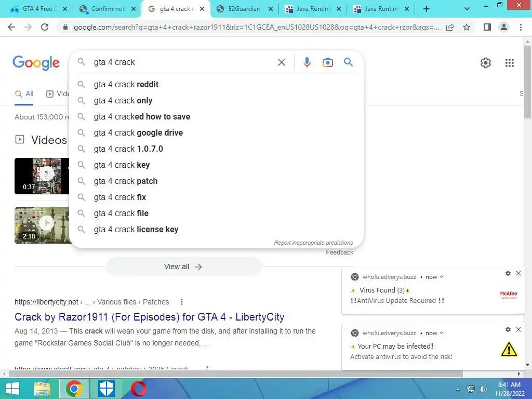The width and height of the screenshot is (532, 399).
Task: Search by image camera icon
Action: pyautogui.click(x=328, y=62)
